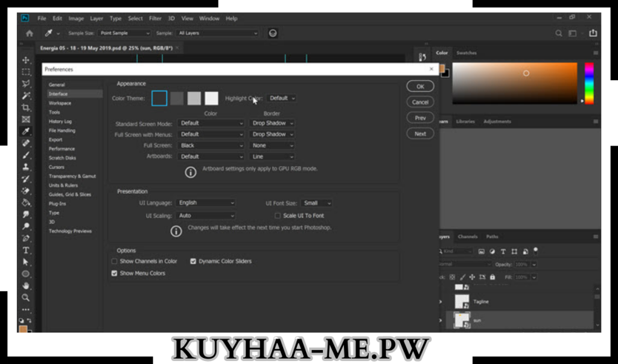Uncheck Show Menu Colors
The image size is (618, 364).
point(114,273)
